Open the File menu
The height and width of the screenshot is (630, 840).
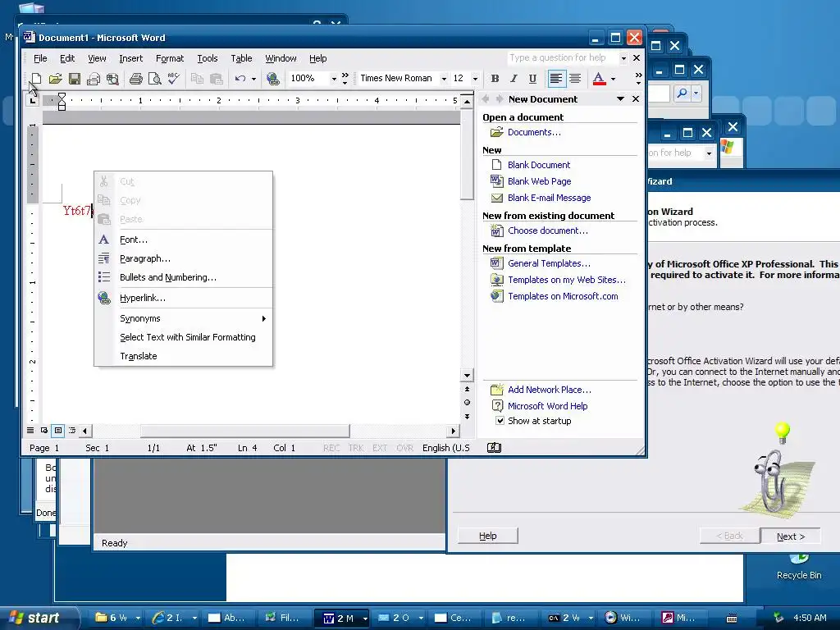pos(40,58)
